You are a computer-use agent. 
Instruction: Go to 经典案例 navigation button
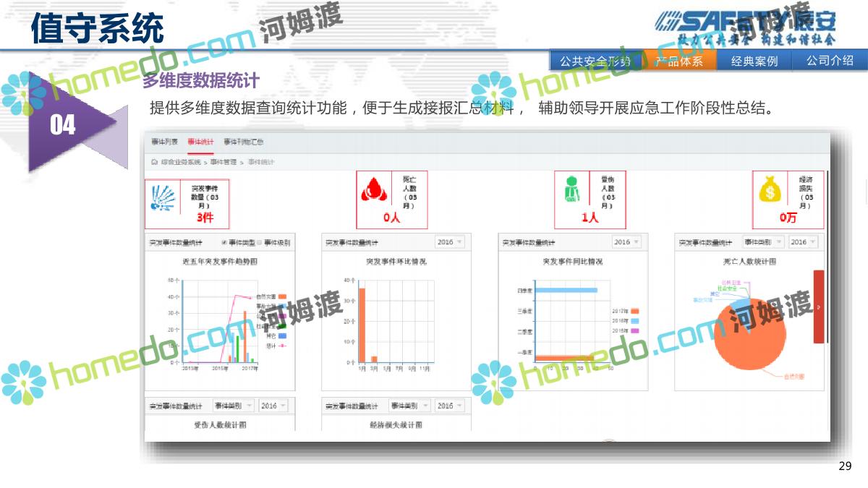(x=754, y=61)
